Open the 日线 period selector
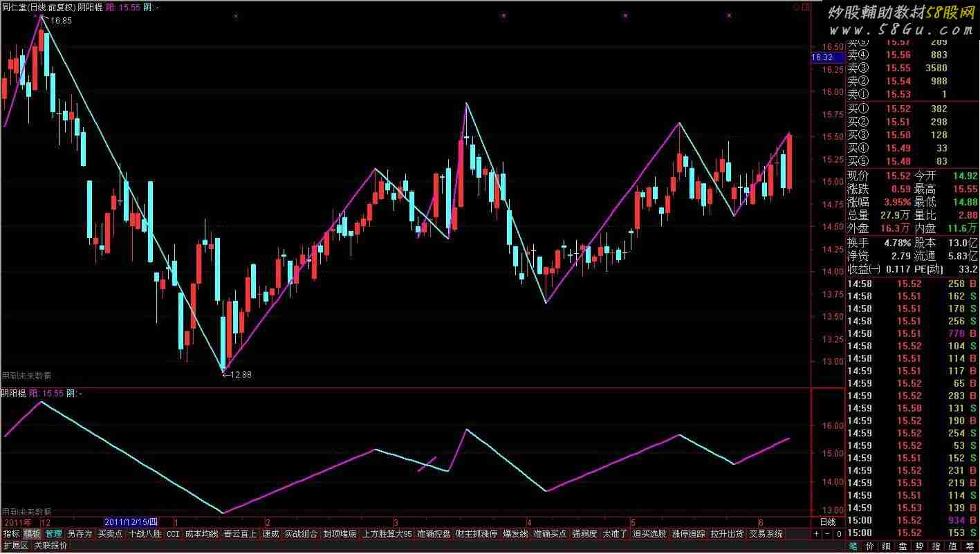The width and height of the screenshot is (980, 554). [x=827, y=522]
